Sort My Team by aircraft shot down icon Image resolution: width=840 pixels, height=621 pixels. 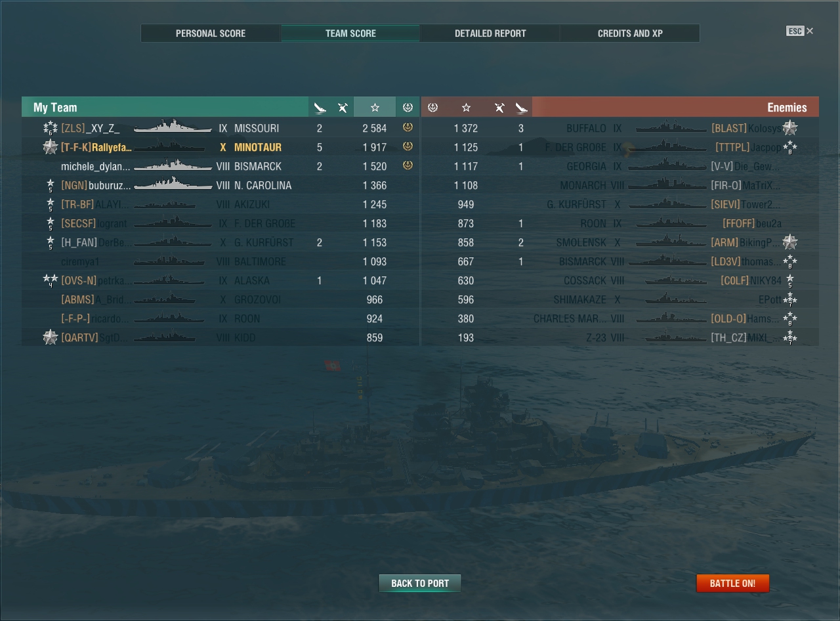pyautogui.click(x=343, y=107)
